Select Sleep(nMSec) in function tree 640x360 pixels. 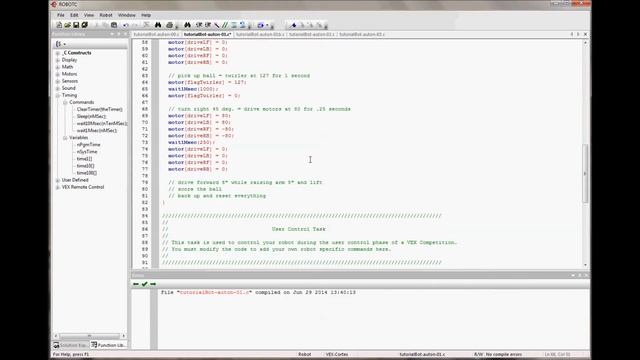click(91, 116)
